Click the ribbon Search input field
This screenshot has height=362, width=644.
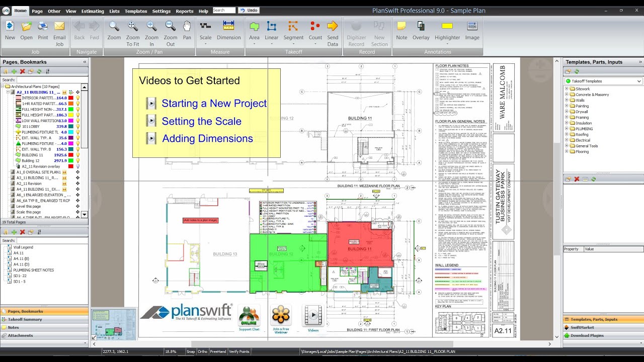(224, 10)
